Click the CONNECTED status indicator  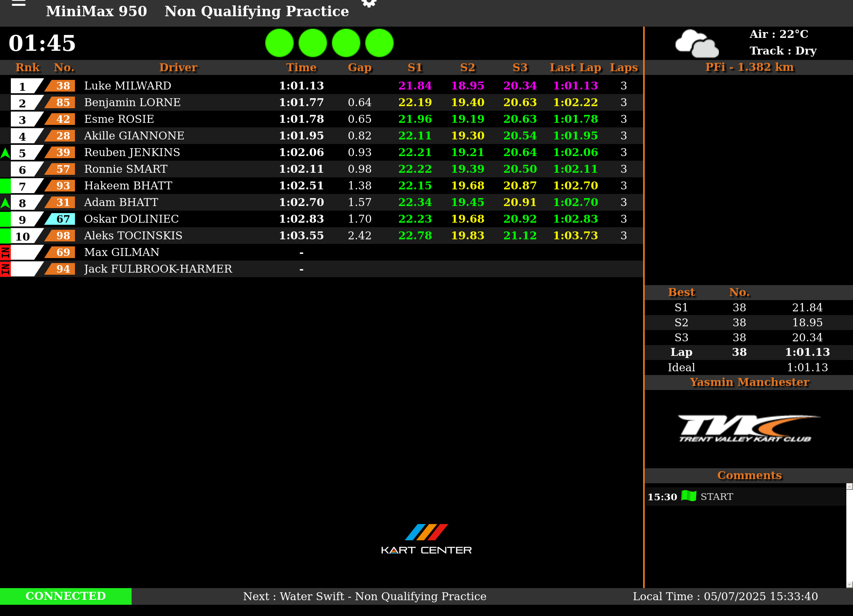pyautogui.click(x=66, y=596)
